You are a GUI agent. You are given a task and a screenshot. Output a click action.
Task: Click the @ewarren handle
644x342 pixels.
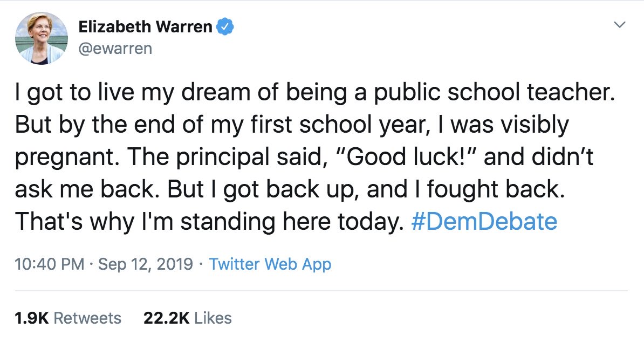point(115,49)
